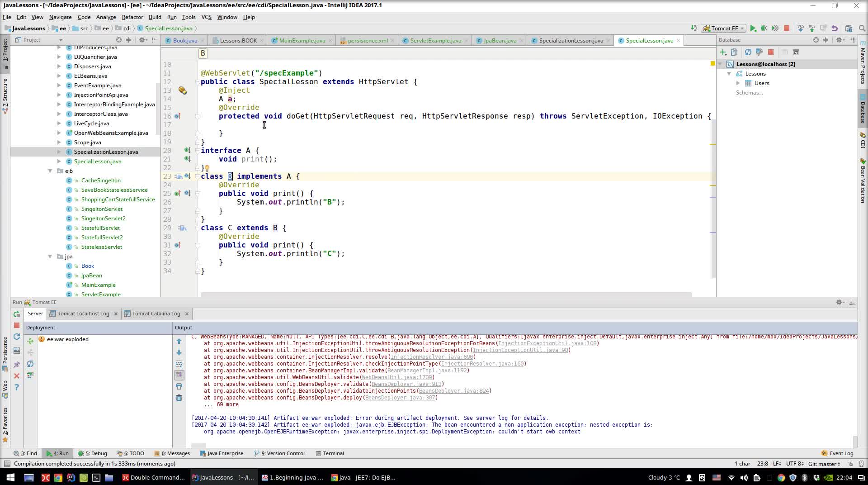This screenshot has height=485, width=868.
Task: Start debugging with the green bug icon
Action: click(x=764, y=28)
